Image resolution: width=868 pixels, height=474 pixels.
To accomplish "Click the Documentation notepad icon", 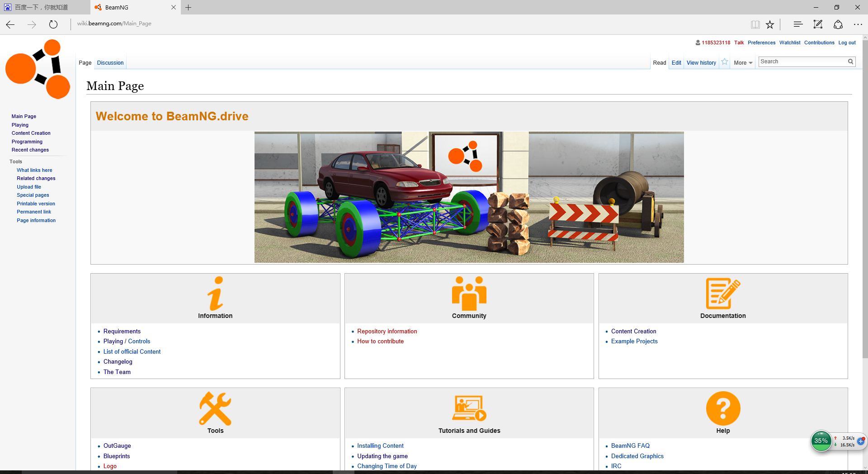I will click(x=723, y=293).
